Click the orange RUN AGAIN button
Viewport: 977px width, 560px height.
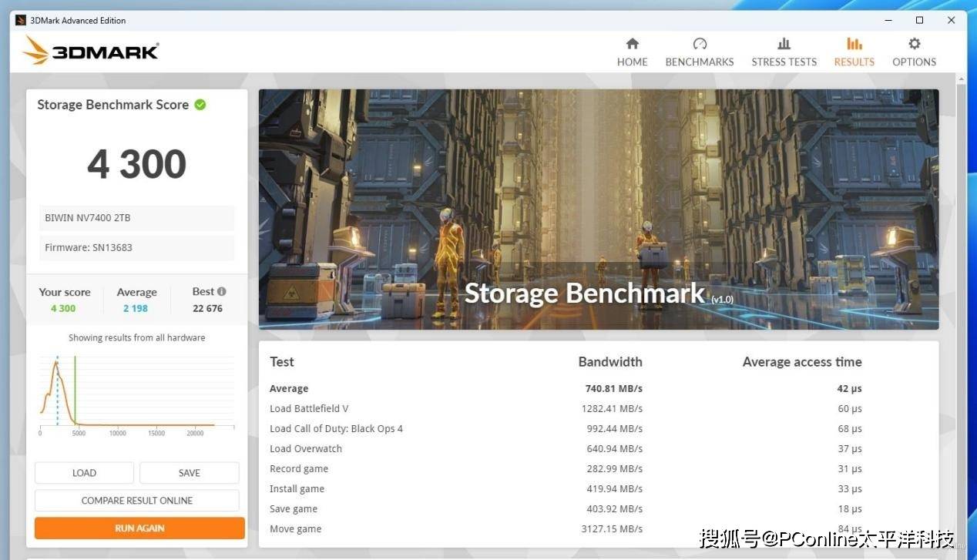[x=139, y=528]
